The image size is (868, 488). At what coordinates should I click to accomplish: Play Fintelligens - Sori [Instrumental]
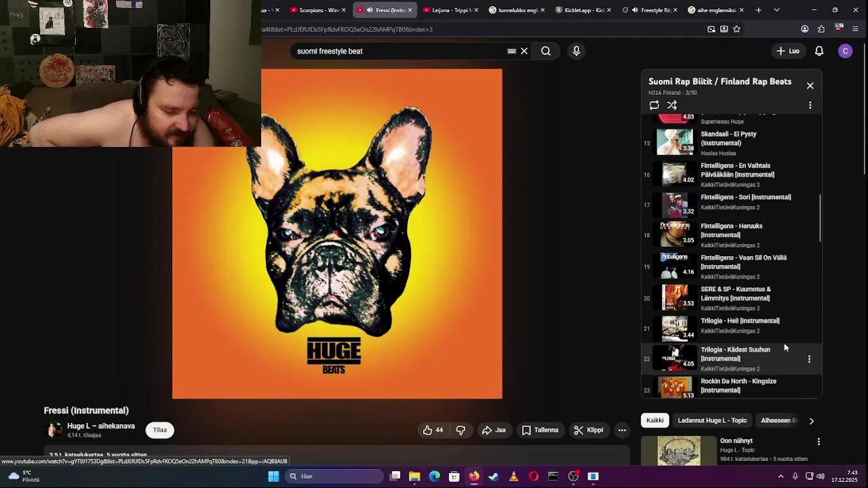(x=732, y=204)
